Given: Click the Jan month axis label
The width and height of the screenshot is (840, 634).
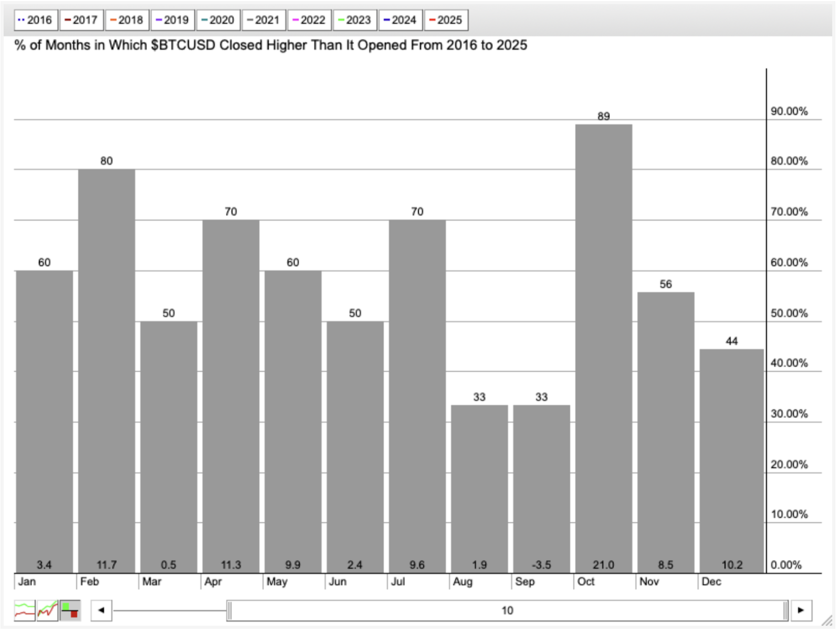Looking at the screenshot, I should pyautogui.click(x=27, y=581).
